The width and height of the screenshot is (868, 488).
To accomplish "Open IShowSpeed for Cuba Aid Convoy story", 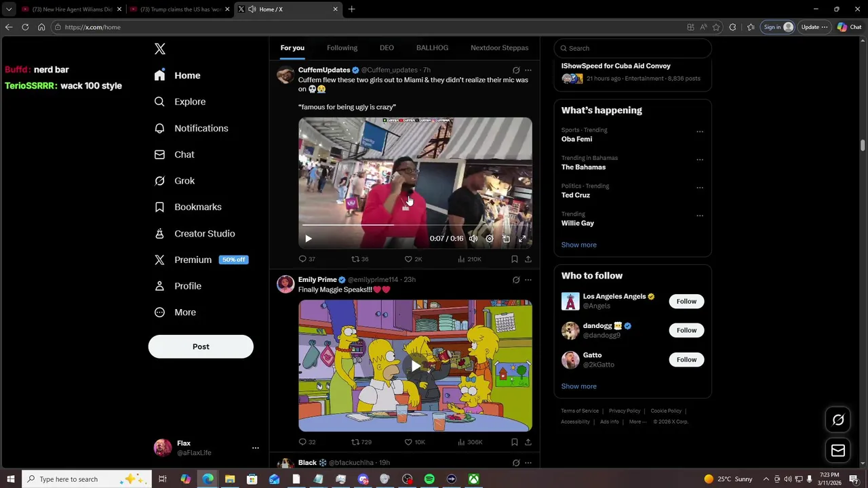I will point(632,72).
